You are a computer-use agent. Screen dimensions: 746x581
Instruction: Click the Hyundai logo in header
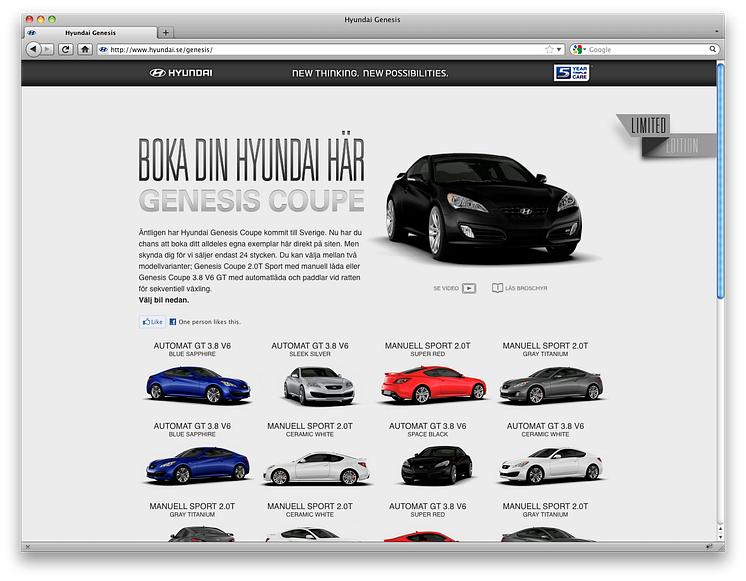click(181, 73)
